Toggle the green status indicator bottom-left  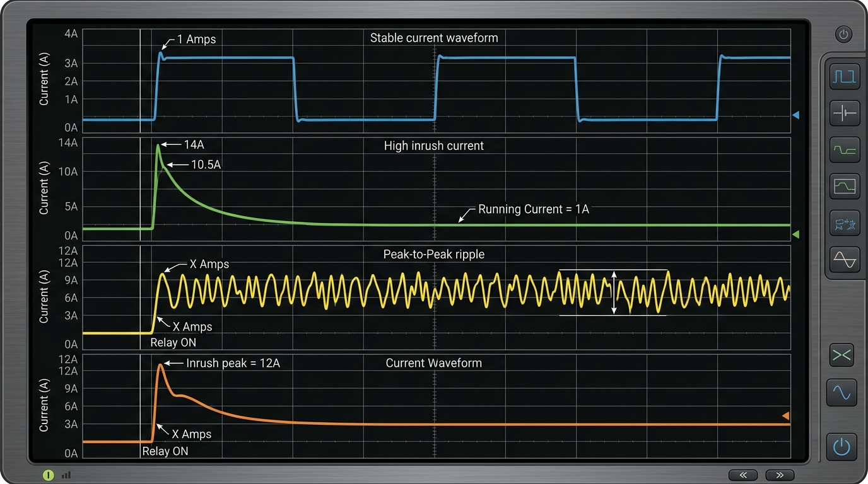coord(48,475)
